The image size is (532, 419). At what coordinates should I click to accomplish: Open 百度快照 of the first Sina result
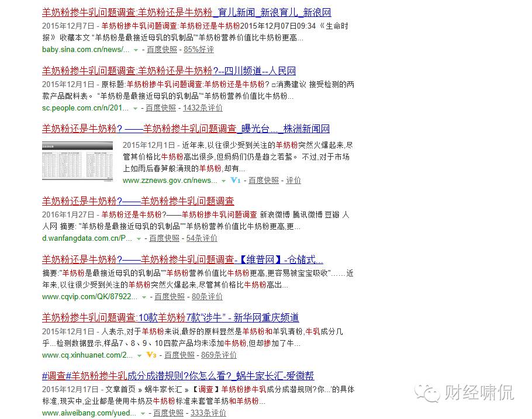(x=162, y=49)
